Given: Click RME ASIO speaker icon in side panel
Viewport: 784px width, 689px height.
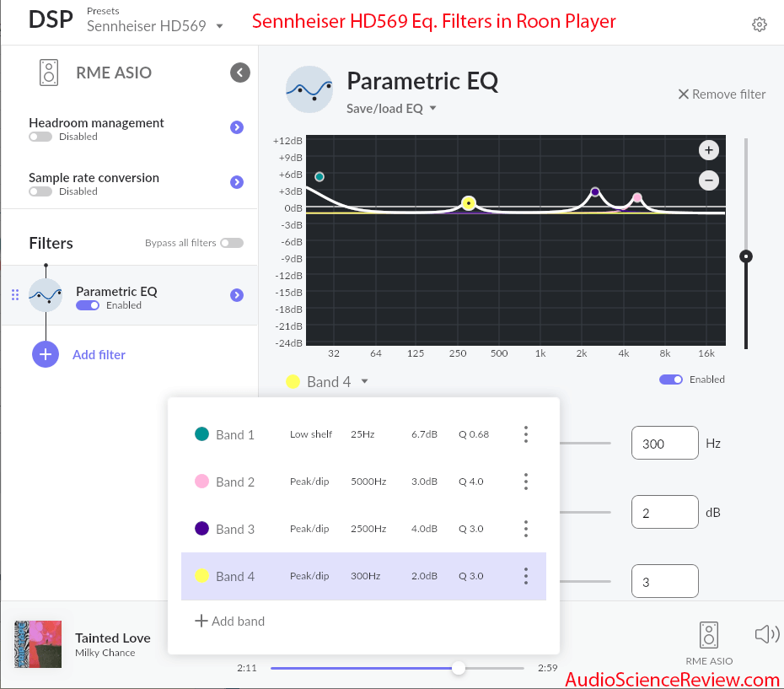Looking at the screenshot, I should pyautogui.click(x=49, y=73).
